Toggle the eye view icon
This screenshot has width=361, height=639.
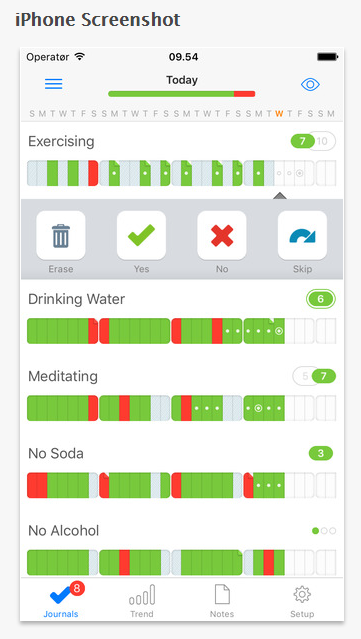310,84
